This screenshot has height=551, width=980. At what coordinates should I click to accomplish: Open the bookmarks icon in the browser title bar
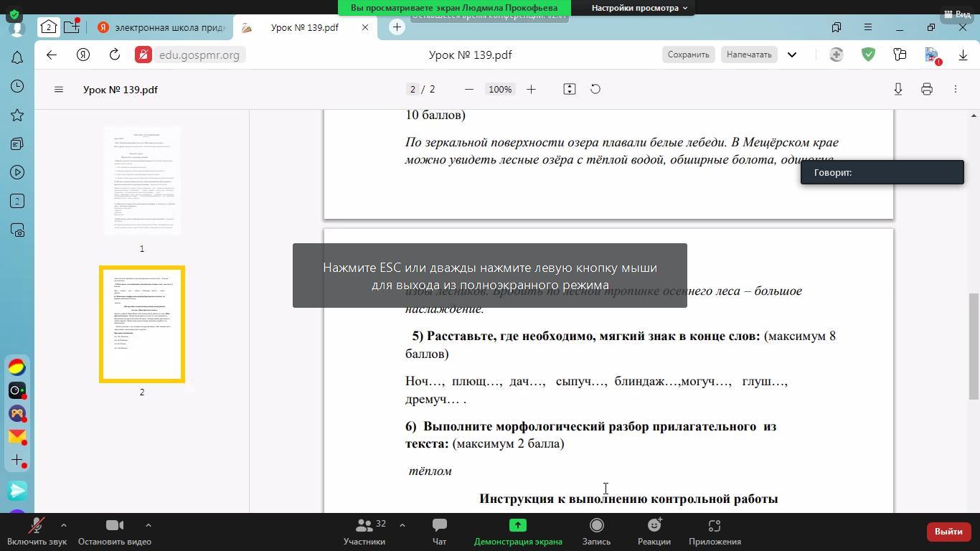pos(837,27)
